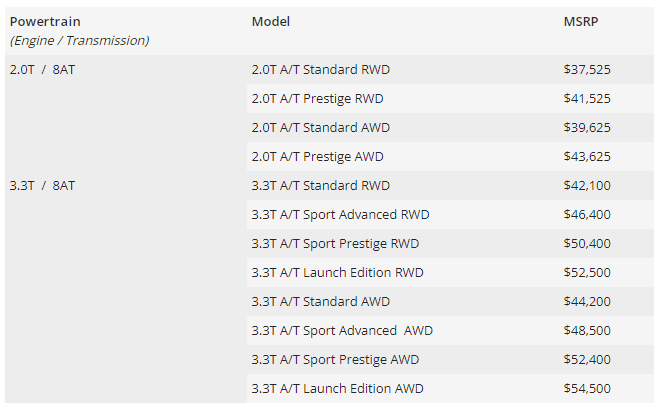
Task: Click the 3.3T A/T Standard RWD model
Action: point(320,186)
